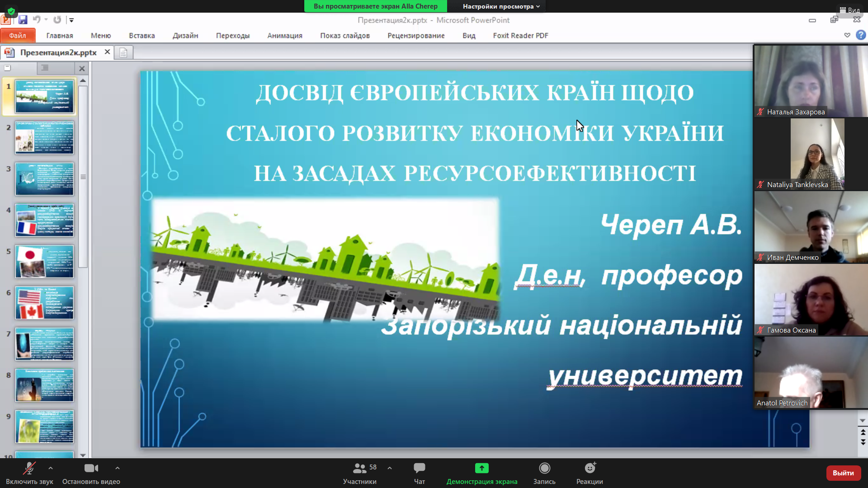Select slide 5 thumbnail with Japanese flag
868x488 pixels.
44,262
